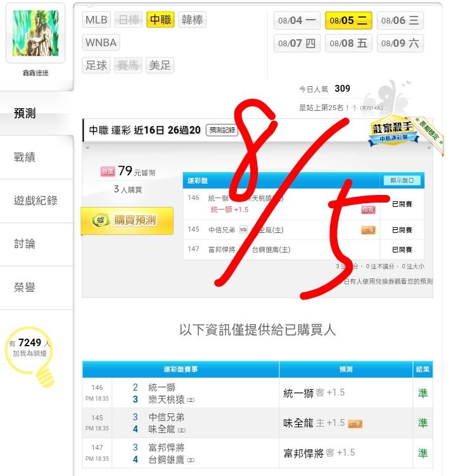Click the user avatar thumbnail
The height and width of the screenshot is (476, 456).
(x=35, y=33)
